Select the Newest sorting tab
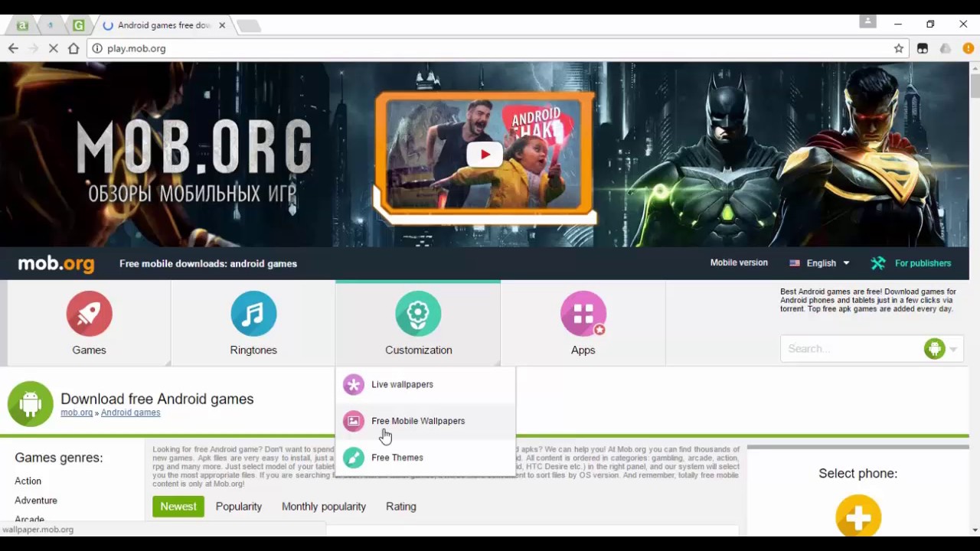The image size is (980, 551). pos(178,507)
